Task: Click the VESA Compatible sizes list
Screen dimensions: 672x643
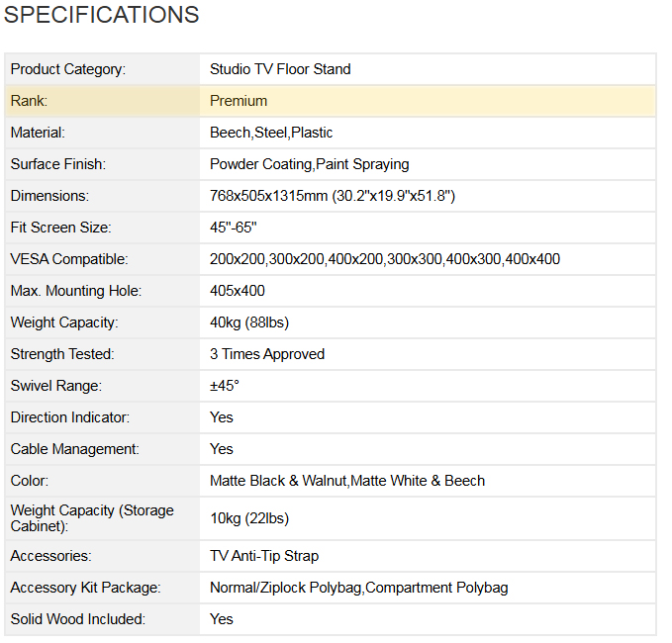Action: [384, 259]
